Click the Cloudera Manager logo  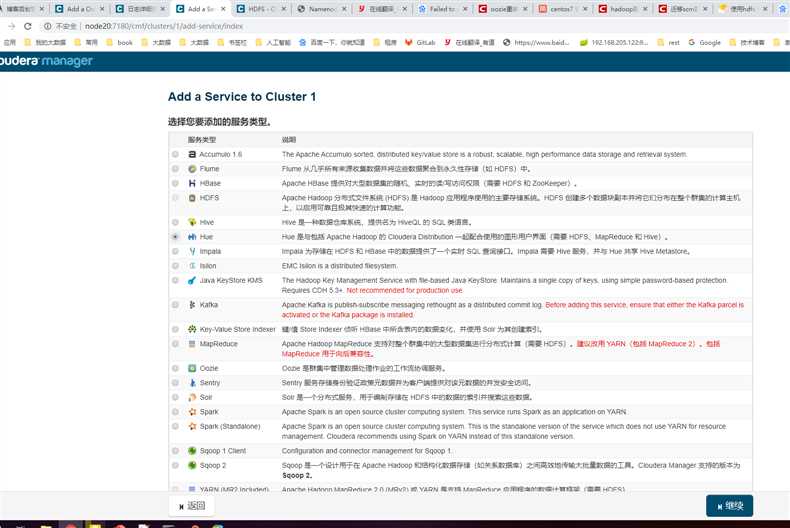pos(46,61)
